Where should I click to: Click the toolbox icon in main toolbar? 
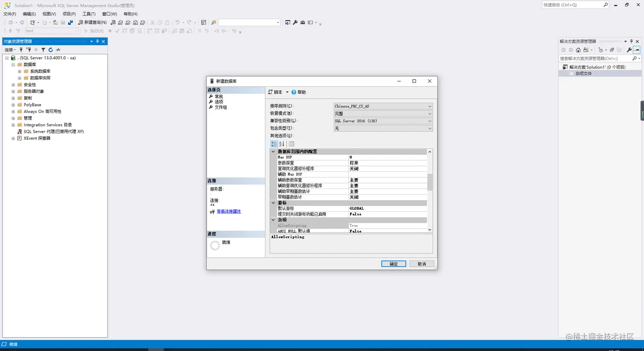tap(302, 23)
